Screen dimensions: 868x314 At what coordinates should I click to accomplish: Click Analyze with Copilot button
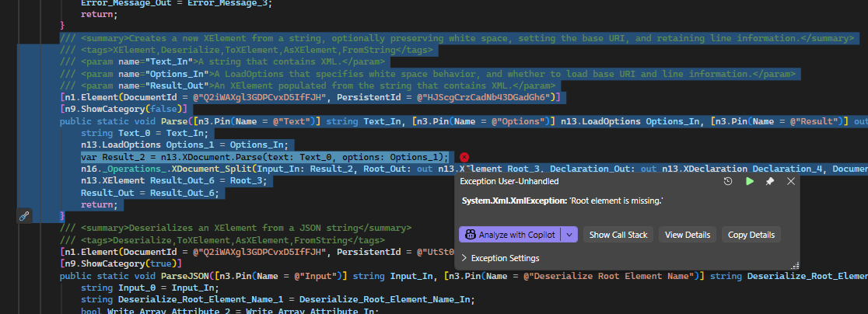click(x=510, y=235)
